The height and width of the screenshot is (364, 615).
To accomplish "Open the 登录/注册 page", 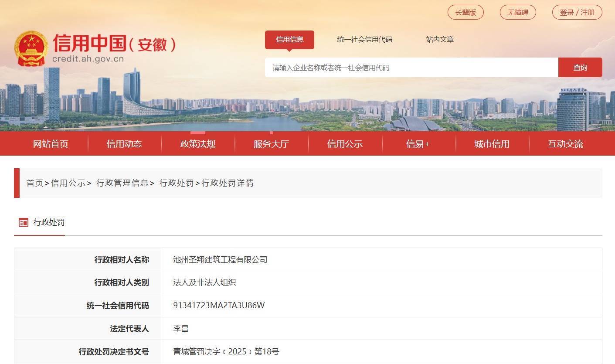I will [x=577, y=12].
